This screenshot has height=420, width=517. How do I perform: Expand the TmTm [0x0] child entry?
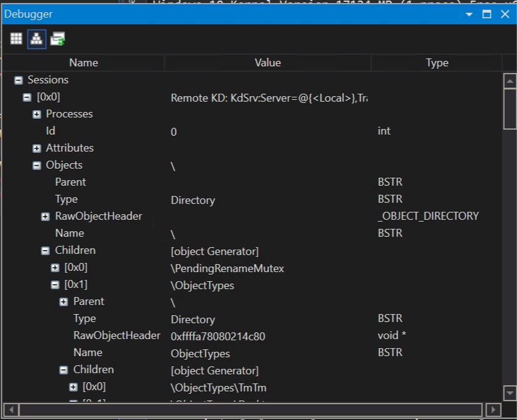(72, 387)
